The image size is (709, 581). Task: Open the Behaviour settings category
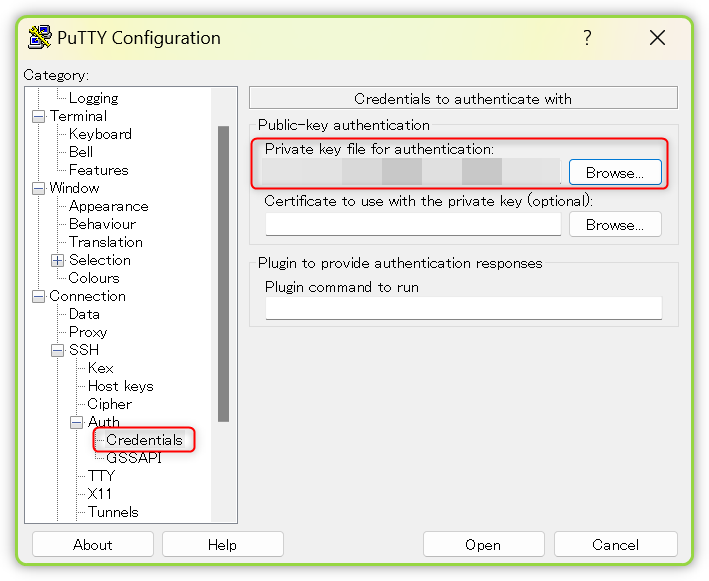pos(102,224)
